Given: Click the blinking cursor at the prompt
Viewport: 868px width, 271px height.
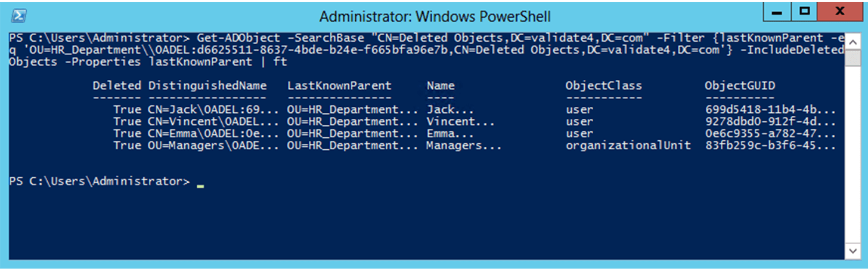Looking at the screenshot, I should pos(200,184).
